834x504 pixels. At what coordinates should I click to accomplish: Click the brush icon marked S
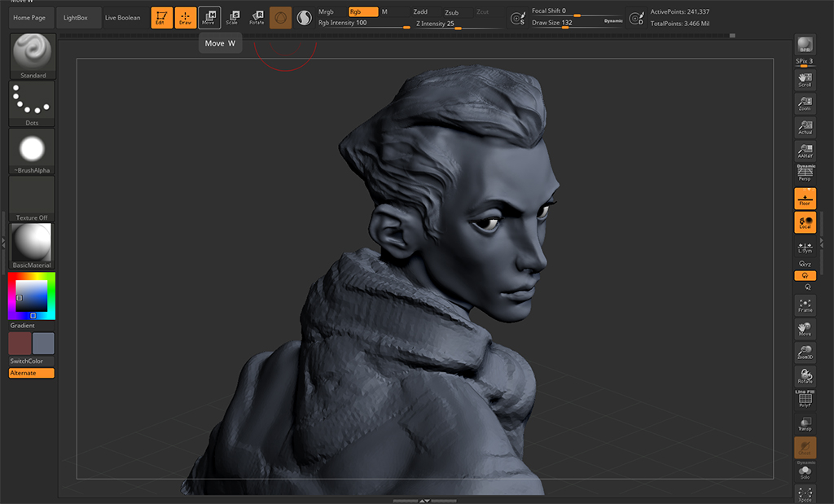click(517, 19)
